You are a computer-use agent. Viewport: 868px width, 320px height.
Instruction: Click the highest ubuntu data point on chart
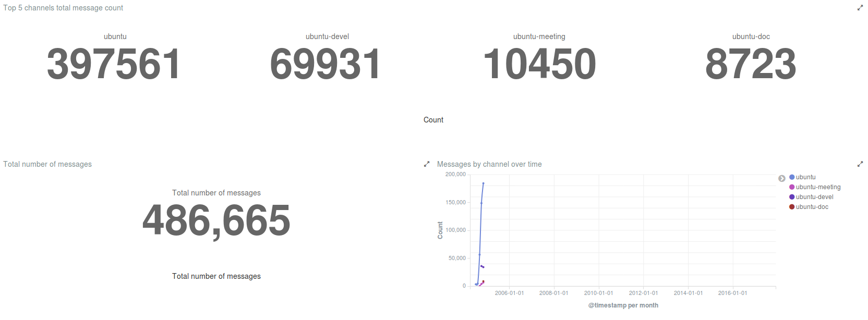[x=483, y=183]
